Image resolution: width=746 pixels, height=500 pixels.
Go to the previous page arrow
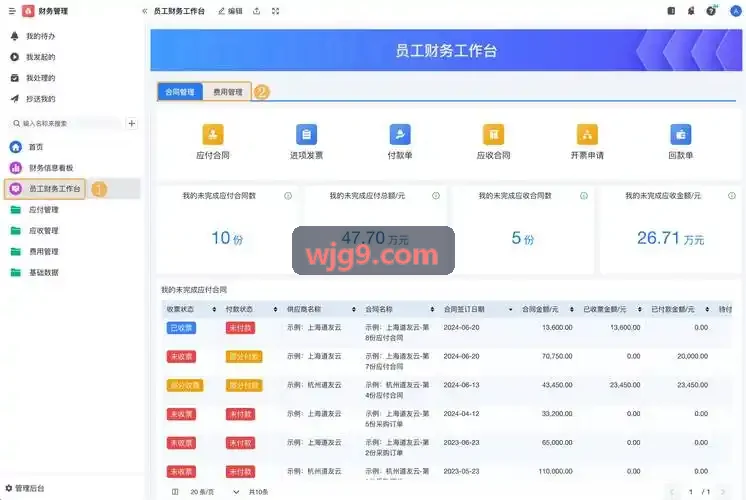[672, 492]
